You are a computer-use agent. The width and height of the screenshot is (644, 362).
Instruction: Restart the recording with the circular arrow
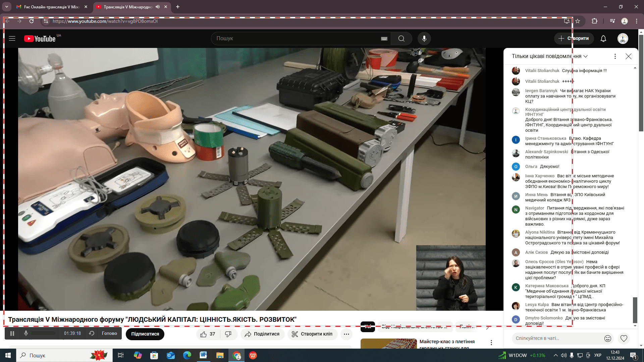tap(91, 333)
